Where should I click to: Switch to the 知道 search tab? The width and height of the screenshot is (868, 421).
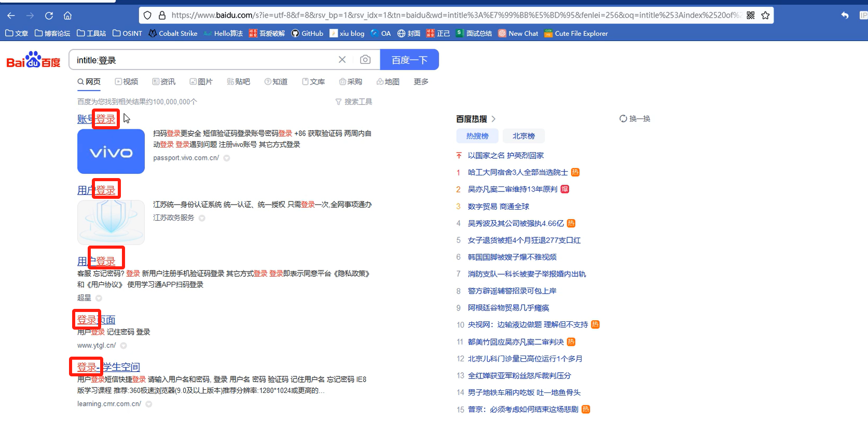point(276,82)
